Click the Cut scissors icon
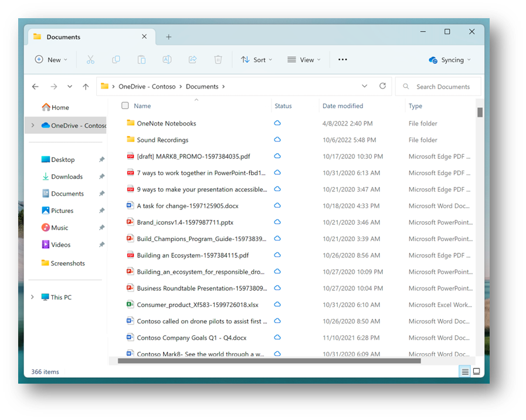The width and height of the screenshot is (526, 420). 90,60
